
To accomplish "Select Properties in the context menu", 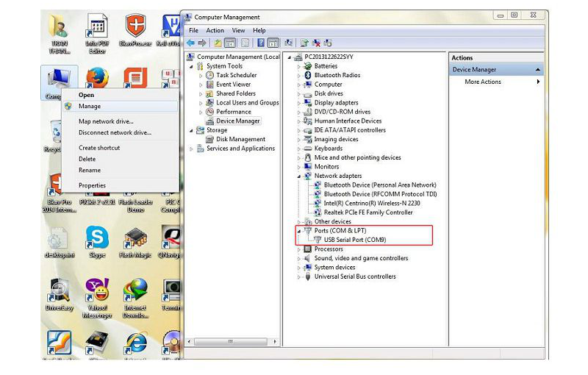I will point(92,185).
